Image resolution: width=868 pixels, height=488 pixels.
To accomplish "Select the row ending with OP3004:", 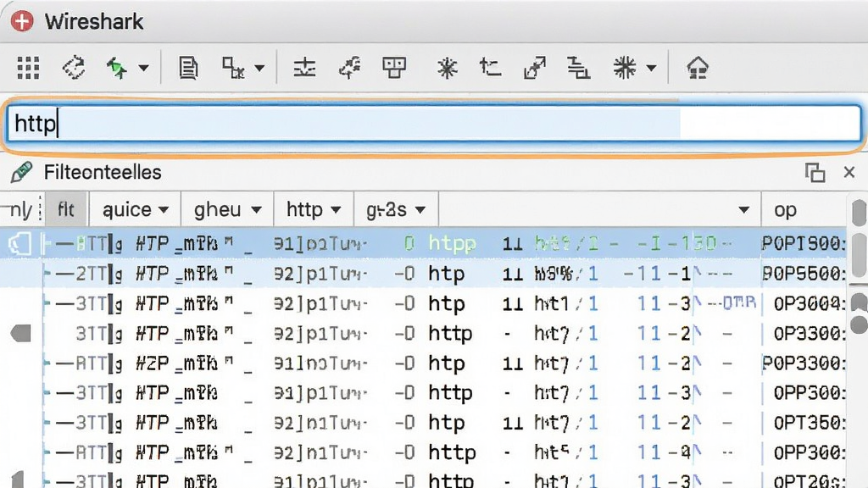I will coord(423,303).
